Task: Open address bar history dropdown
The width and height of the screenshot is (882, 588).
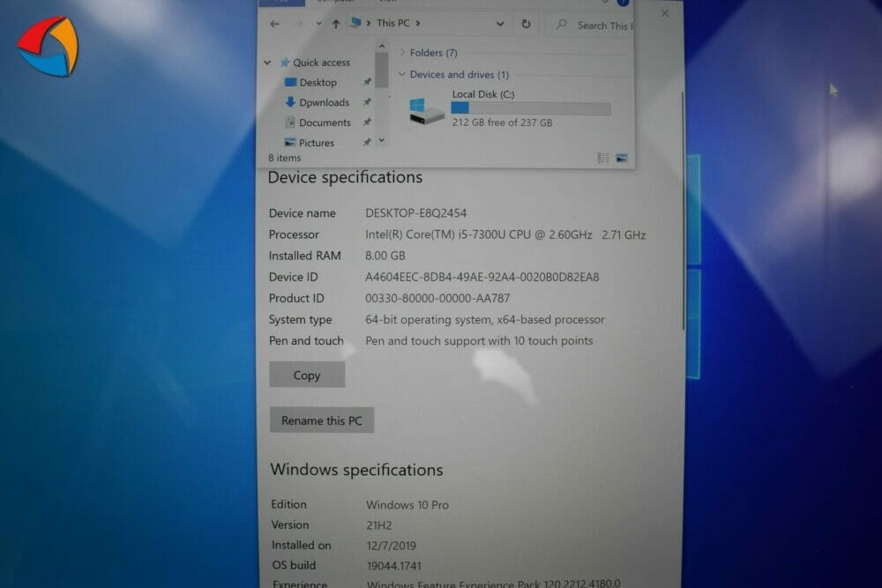Action: click(499, 24)
